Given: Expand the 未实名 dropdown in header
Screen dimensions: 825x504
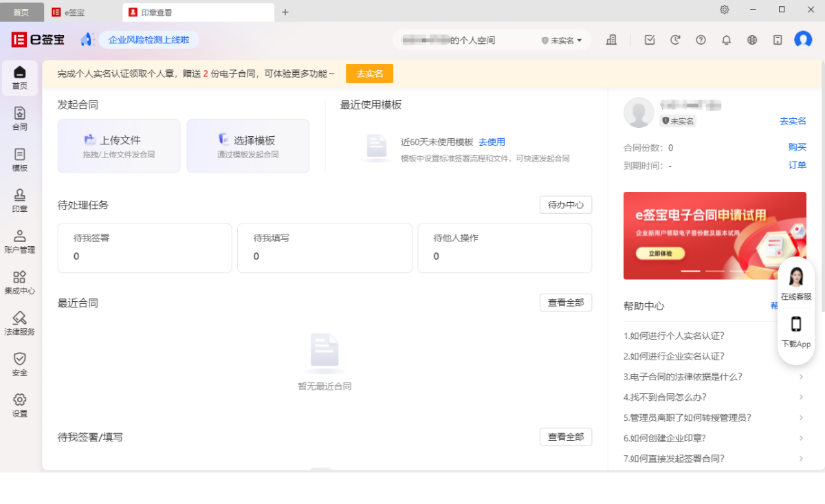Looking at the screenshot, I should coord(562,41).
